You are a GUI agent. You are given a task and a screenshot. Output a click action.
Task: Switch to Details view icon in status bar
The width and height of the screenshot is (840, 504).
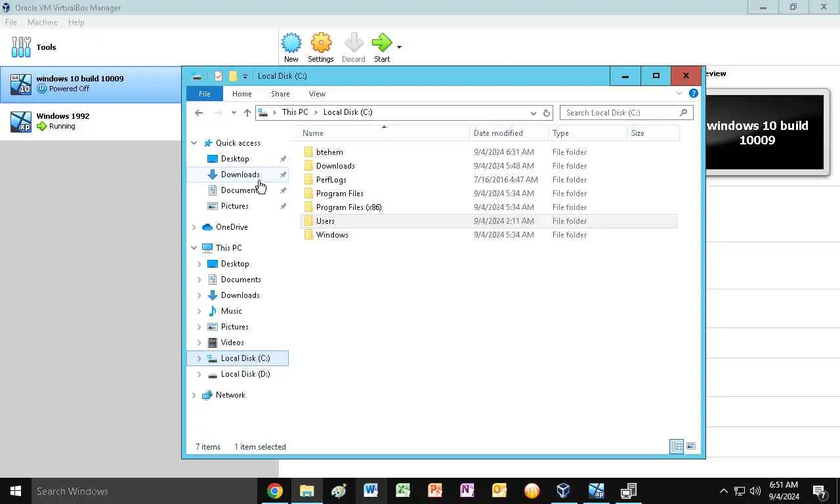[677, 447]
